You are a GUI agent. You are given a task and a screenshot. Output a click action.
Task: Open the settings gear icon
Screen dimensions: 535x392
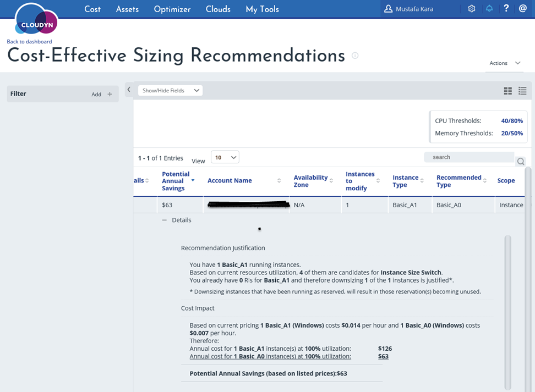472,9
